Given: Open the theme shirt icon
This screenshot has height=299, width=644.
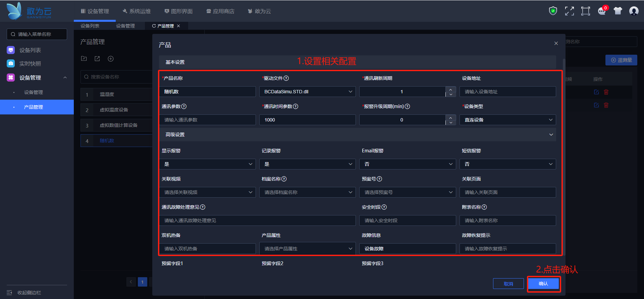Looking at the screenshot, I should (x=618, y=11).
